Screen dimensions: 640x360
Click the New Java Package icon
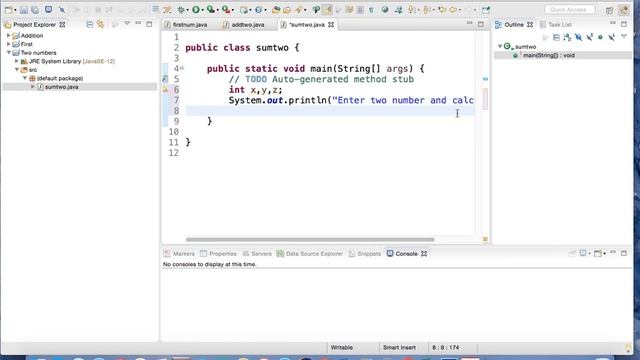tap(244, 9)
